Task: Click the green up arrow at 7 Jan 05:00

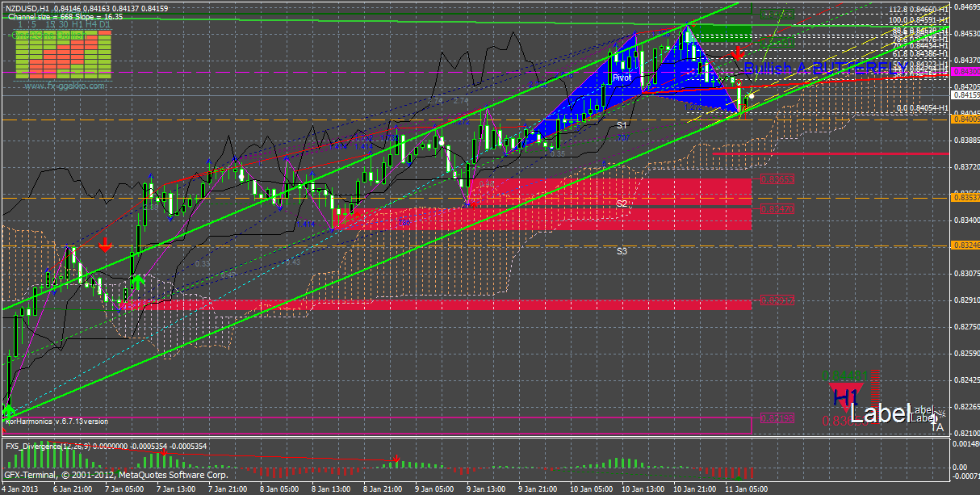Action: pyautogui.click(x=139, y=281)
